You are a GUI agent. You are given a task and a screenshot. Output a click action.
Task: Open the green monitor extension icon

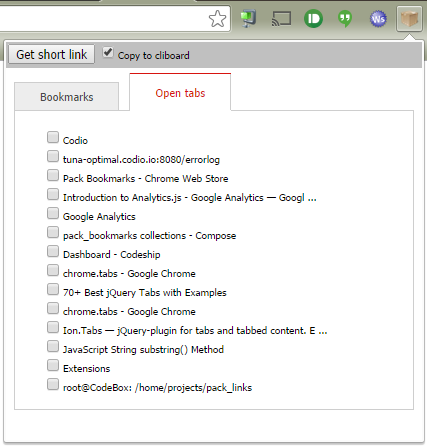tap(248, 18)
